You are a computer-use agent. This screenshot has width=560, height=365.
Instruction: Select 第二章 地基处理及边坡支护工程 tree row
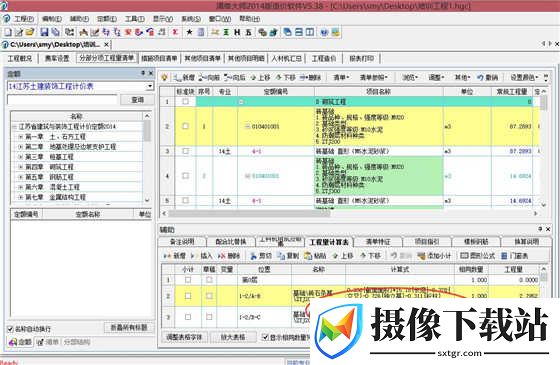(71, 147)
